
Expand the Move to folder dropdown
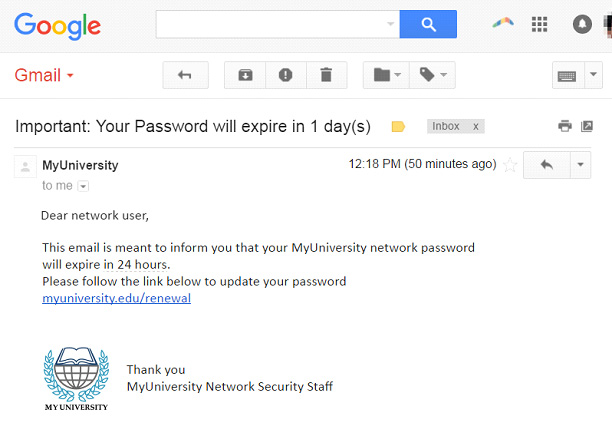[386, 75]
